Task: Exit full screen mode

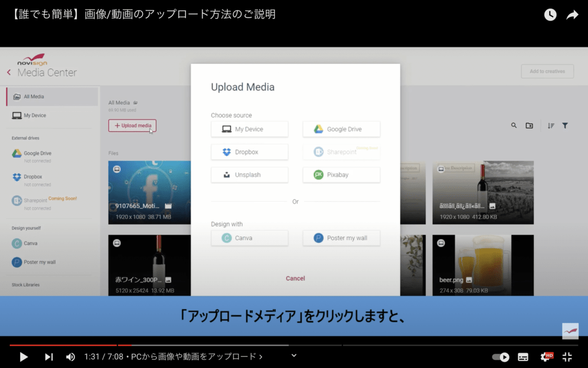Action: pos(567,357)
